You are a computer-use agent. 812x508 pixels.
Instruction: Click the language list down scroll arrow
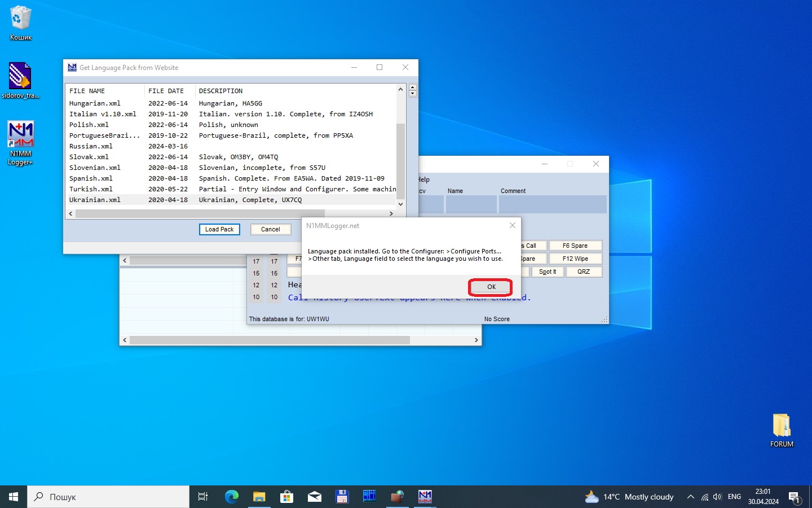tap(401, 204)
